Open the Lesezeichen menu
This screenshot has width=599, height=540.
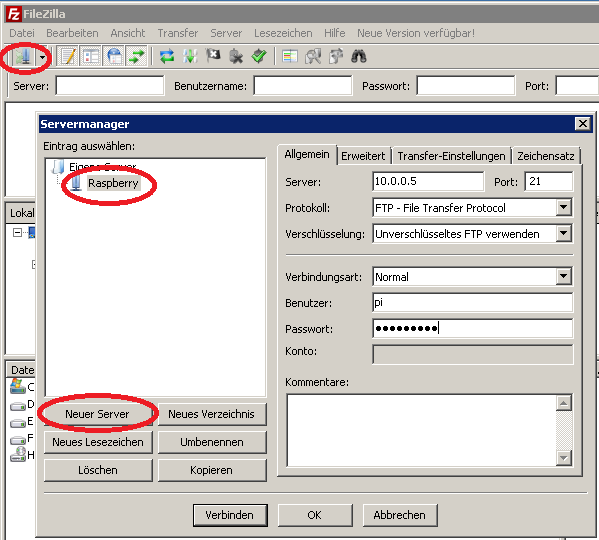283,33
